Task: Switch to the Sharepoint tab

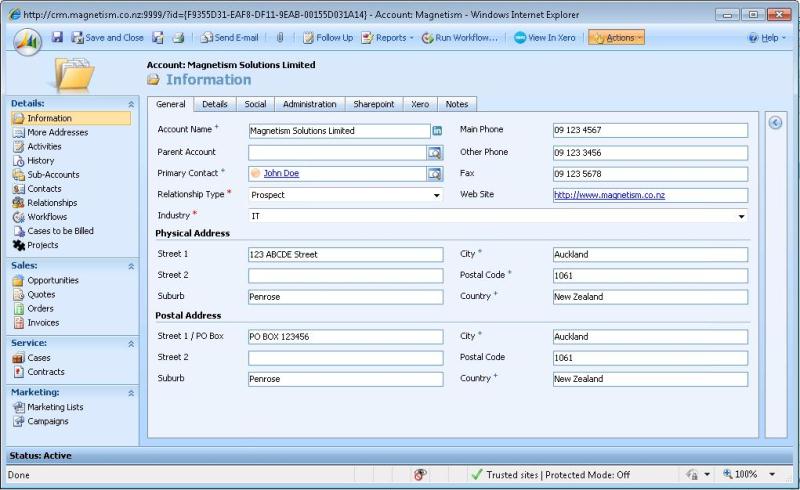Action: click(x=374, y=104)
